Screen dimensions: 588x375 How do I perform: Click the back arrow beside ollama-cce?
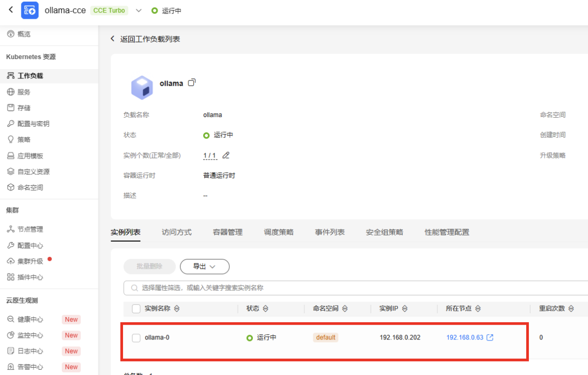[11, 10]
